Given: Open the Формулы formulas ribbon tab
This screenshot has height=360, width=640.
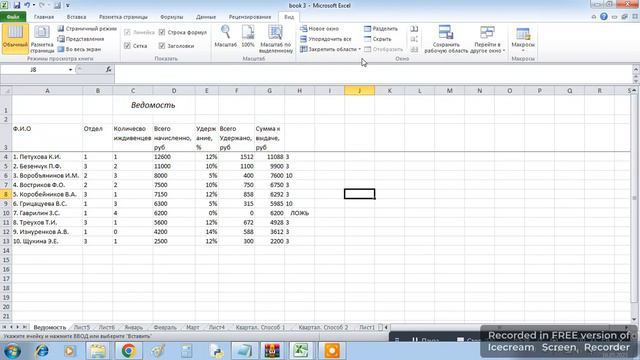Looking at the screenshot, I should click(171, 17).
